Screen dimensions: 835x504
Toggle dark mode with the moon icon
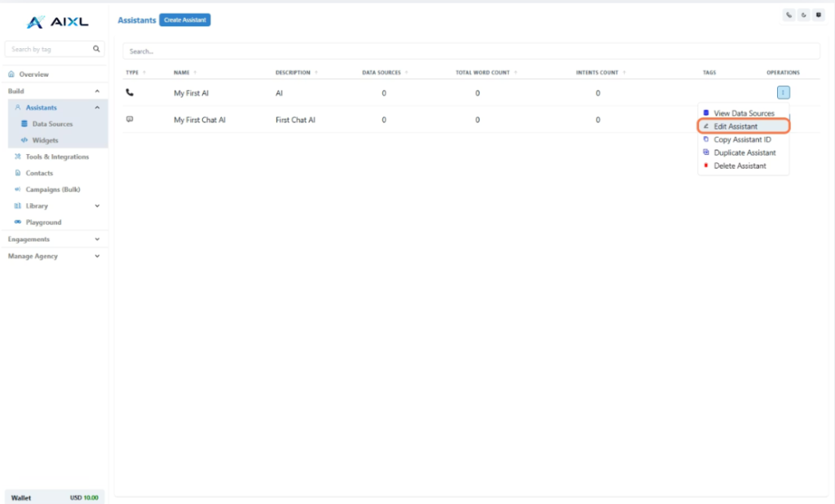coord(803,15)
